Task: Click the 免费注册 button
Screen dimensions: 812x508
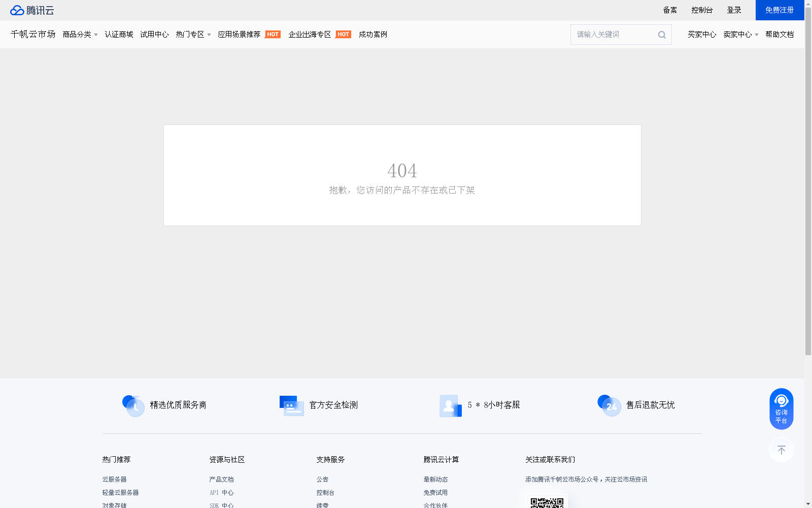Action: pos(779,10)
